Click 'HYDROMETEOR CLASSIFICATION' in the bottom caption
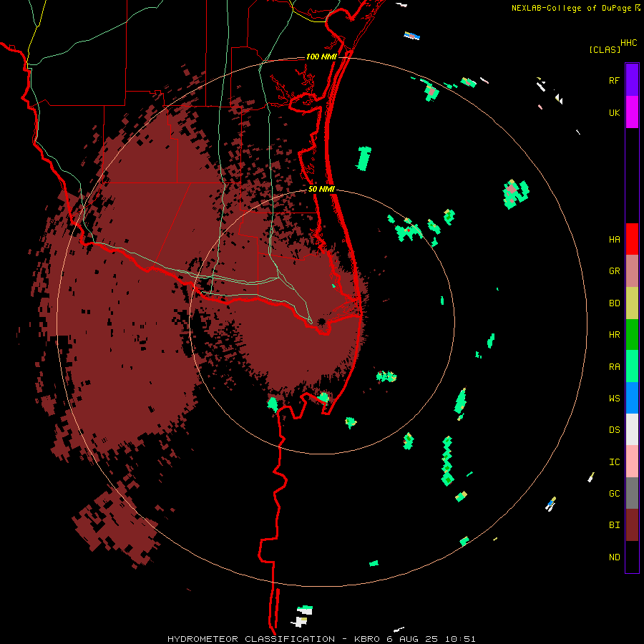644x644 pixels. [x=251, y=639]
